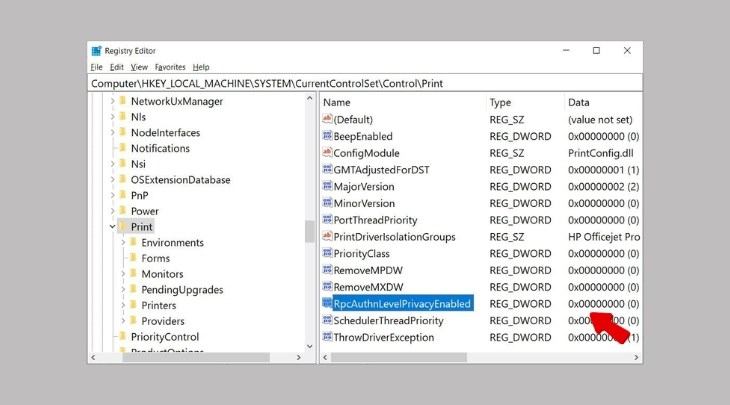Select the PrintDriverIsolationGroups value icon
Image resolution: width=730 pixels, height=405 pixels.
327,237
